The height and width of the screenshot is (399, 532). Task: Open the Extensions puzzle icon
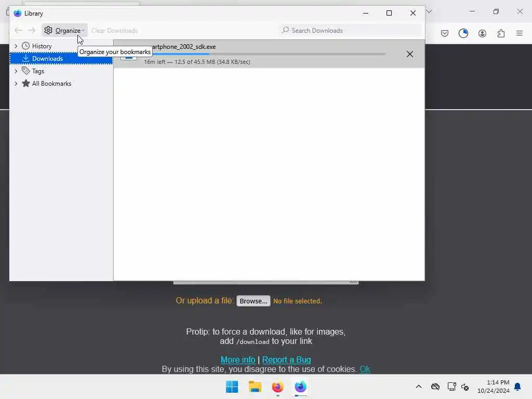pyautogui.click(x=501, y=33)
